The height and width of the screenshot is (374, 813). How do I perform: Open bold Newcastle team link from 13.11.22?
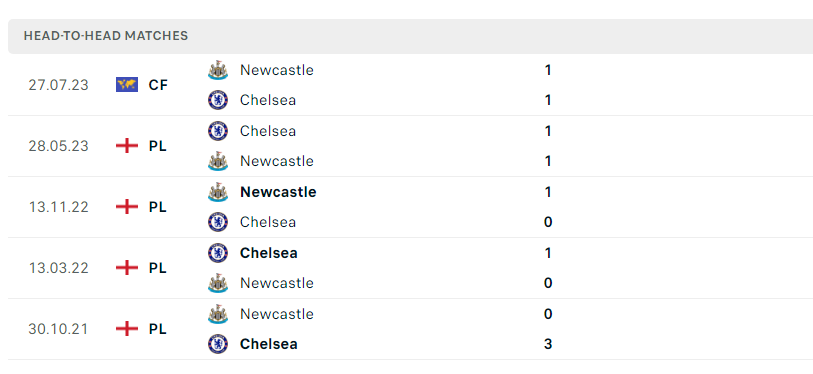[278, 192]
